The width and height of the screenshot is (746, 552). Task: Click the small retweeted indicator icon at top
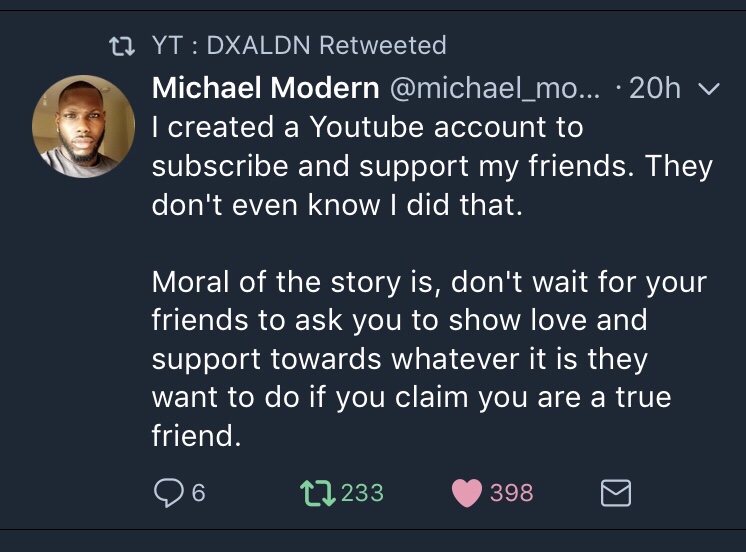[122, 45]
